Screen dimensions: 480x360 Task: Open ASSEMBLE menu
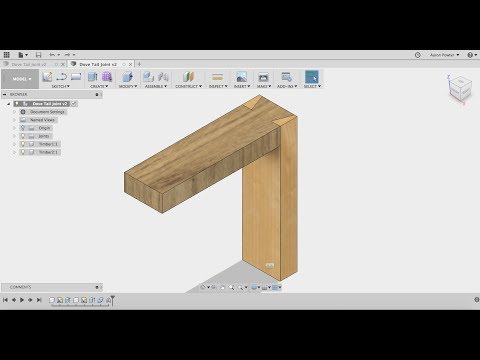(156, 86)
